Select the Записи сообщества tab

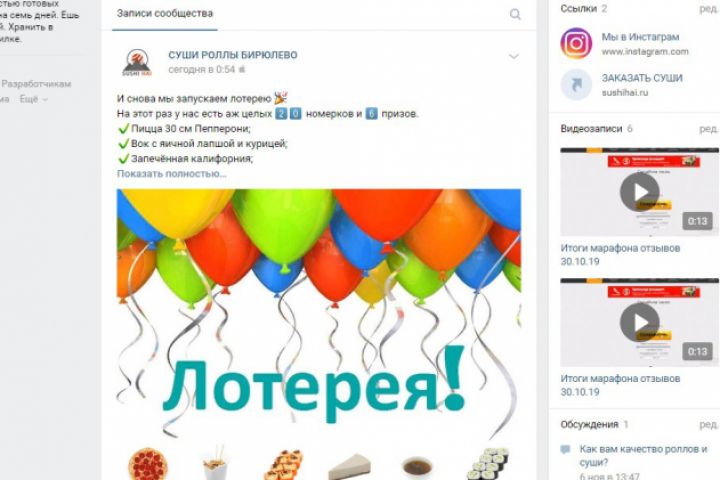pyautogui.click(x=164, y=14)
